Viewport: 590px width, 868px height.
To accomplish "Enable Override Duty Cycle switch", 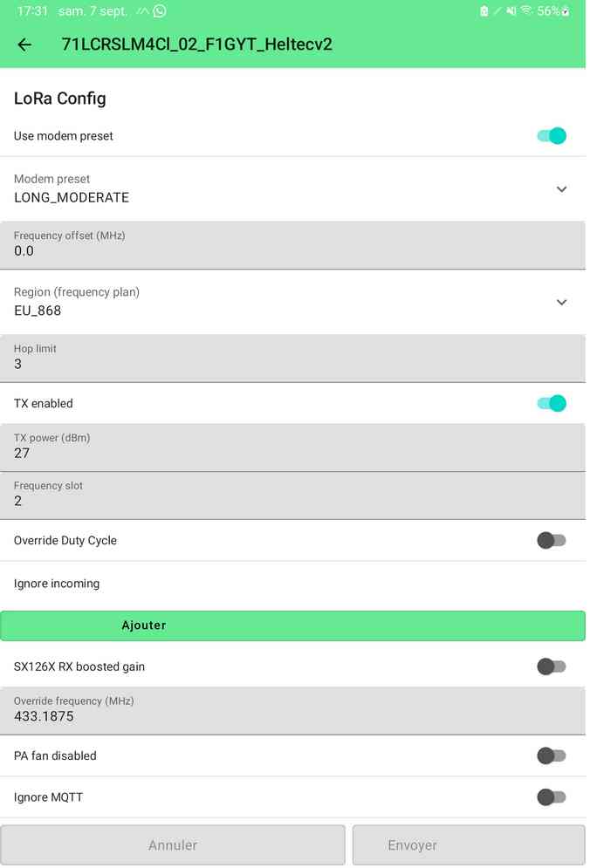I will tap(552, 540).
